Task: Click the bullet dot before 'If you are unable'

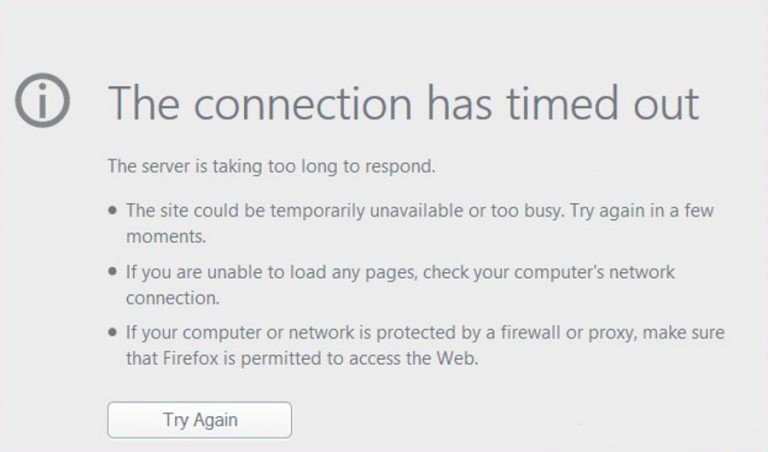Action: click(112, 272)
